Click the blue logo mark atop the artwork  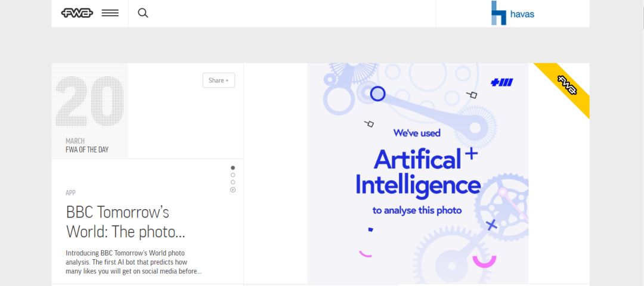coord(501,82)
